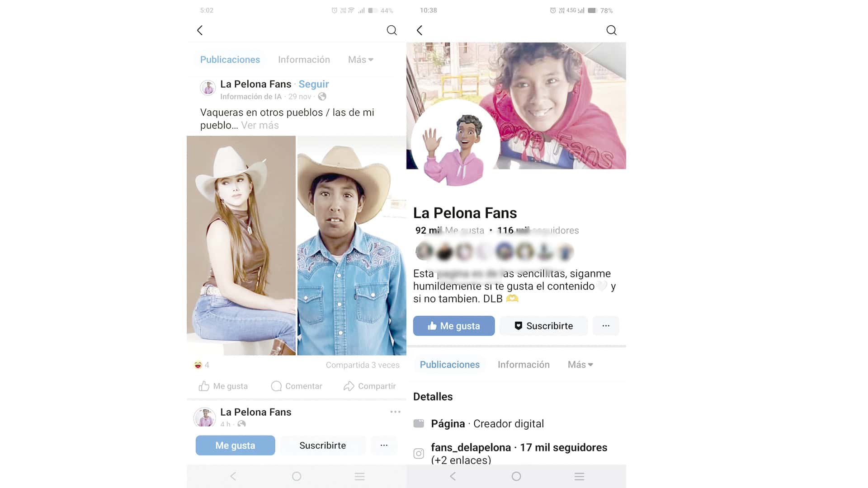
Task: Open the three-dot menu on second post
Action: (x=395, y=412)
